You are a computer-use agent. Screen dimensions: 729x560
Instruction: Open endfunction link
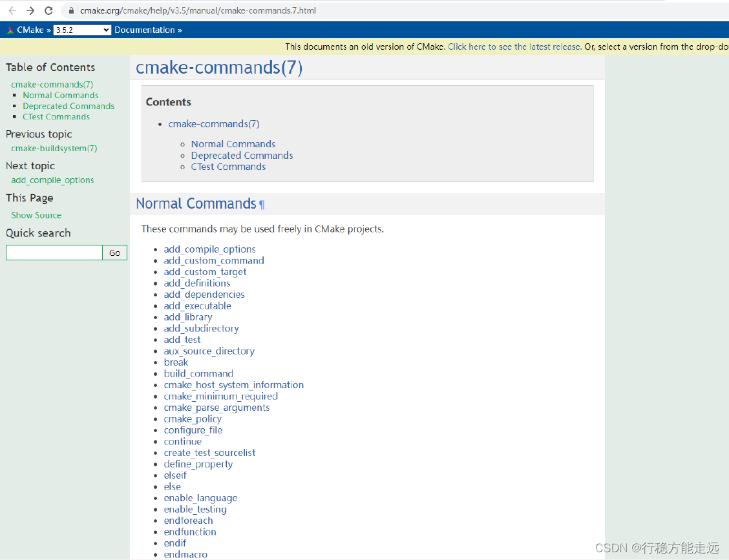[x=190, y=532]
